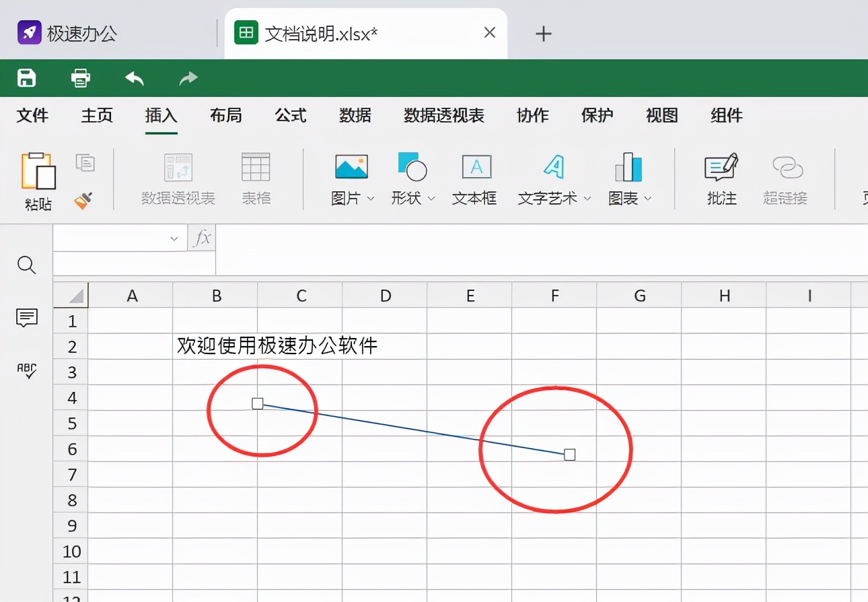This screenshot has width=868, height=602.
Task: Activate the search tool in the sidebar
Action: [26, 265]
